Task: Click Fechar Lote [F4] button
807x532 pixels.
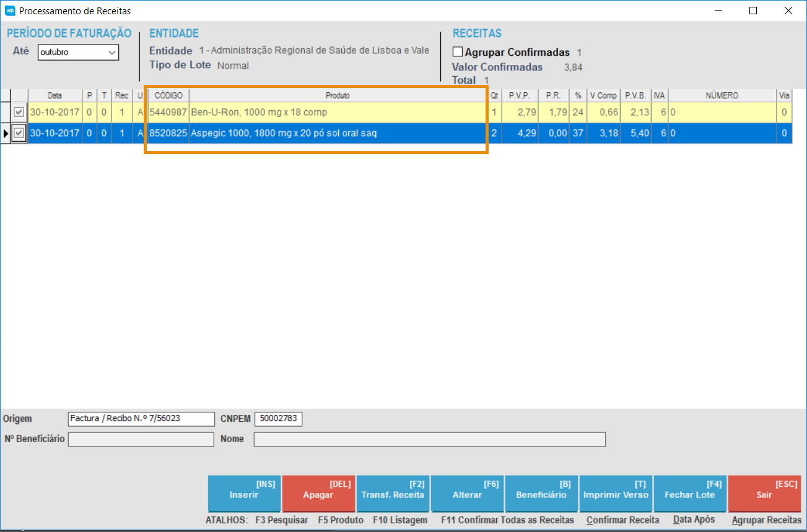Action: pos(689,494)
